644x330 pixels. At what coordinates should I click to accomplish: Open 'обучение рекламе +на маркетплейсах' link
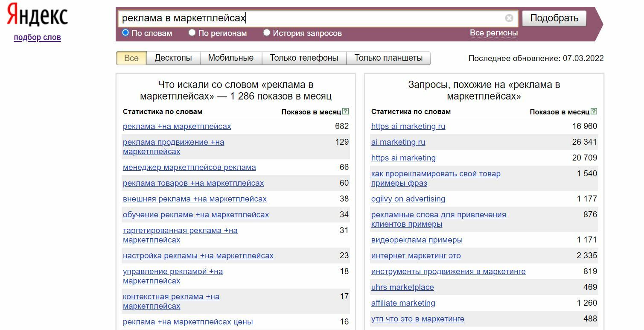pyautogui.click(x=196, y=215)
